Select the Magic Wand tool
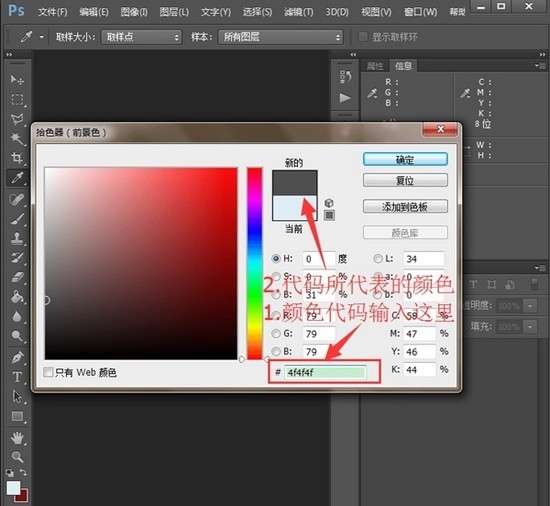Viewport: 550px width, 506px height. [x=16, y=139]
